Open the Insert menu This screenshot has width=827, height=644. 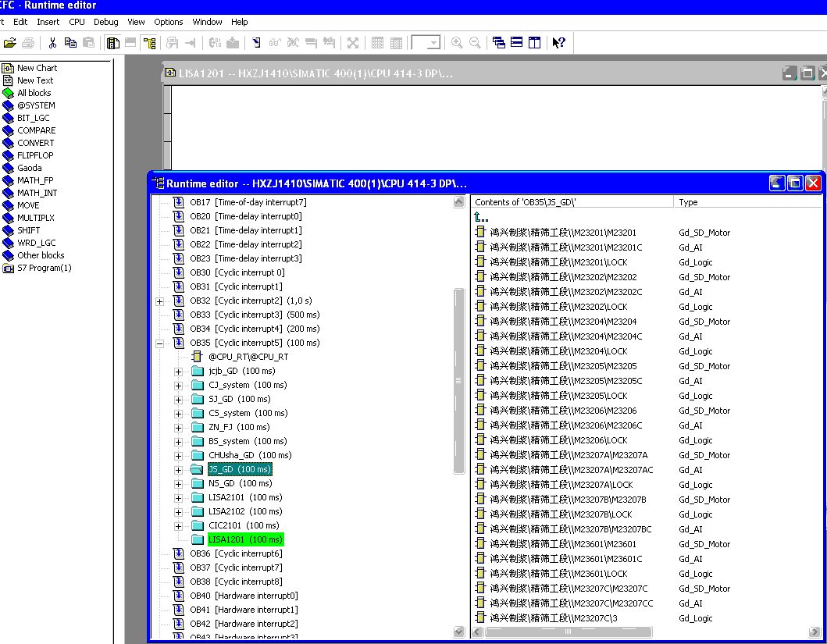pos(48,22)
